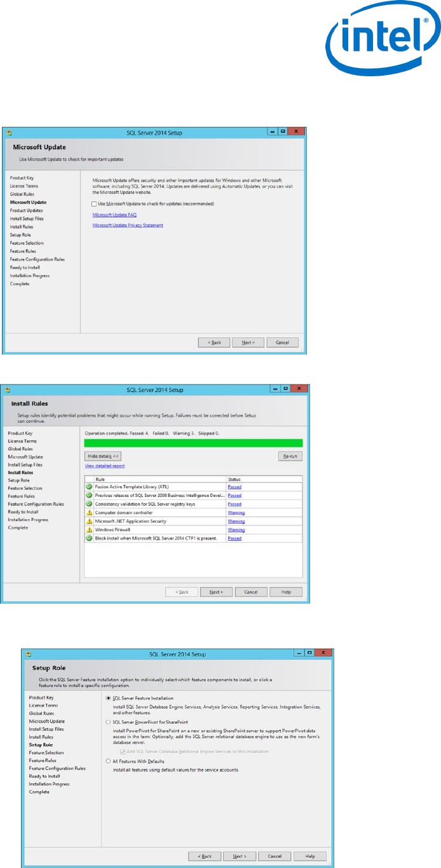The width and height of the screenshot is (441, 868).
Task: Select Product Updates step in Microsoft Update window sidebar
Action: tap(27, 210)
